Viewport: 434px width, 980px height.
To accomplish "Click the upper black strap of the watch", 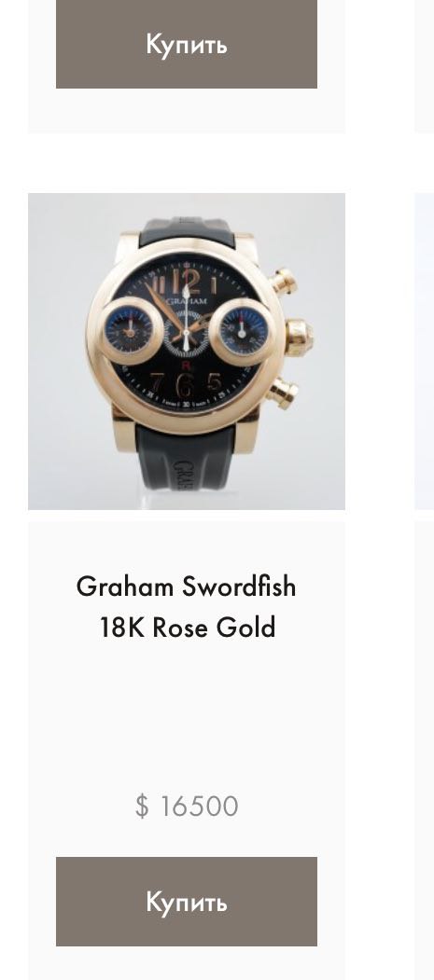I will tap(187, 231).
